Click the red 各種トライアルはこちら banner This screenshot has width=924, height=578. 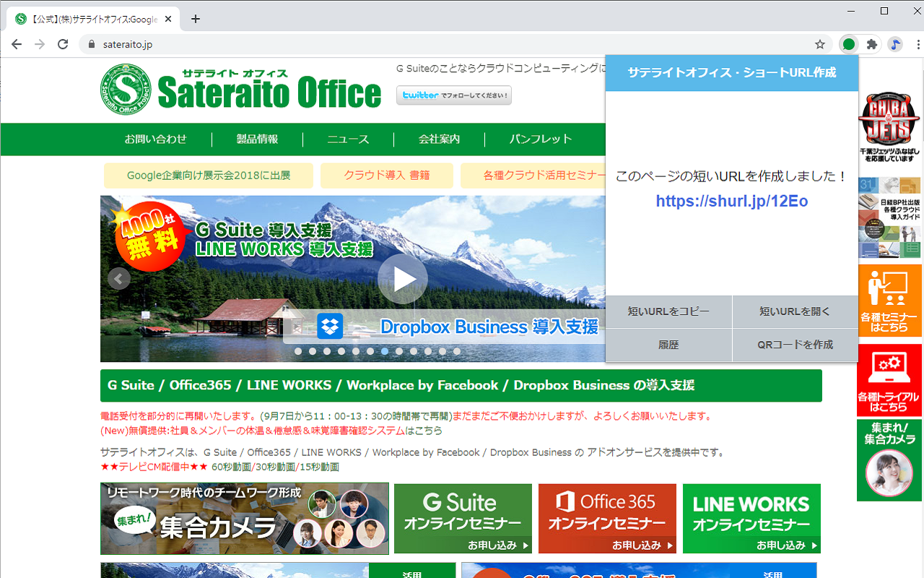[890, 380]
